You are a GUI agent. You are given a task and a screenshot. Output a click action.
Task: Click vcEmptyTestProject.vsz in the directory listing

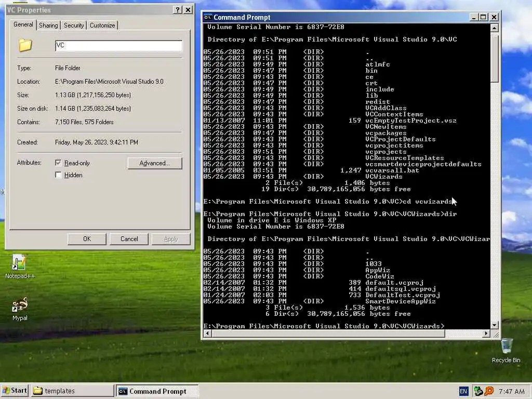coord(410,121)
